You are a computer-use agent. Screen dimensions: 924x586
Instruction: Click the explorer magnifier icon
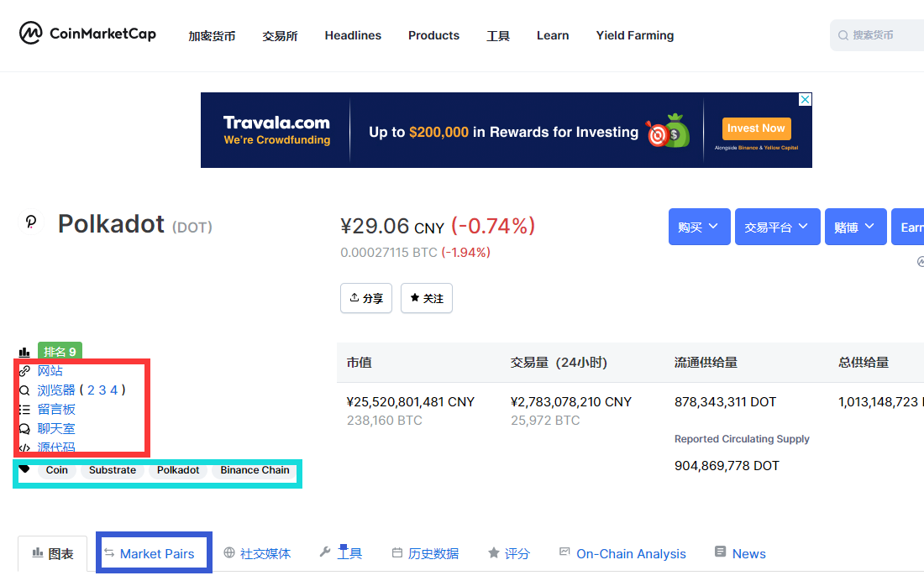(x=24, y=390)
